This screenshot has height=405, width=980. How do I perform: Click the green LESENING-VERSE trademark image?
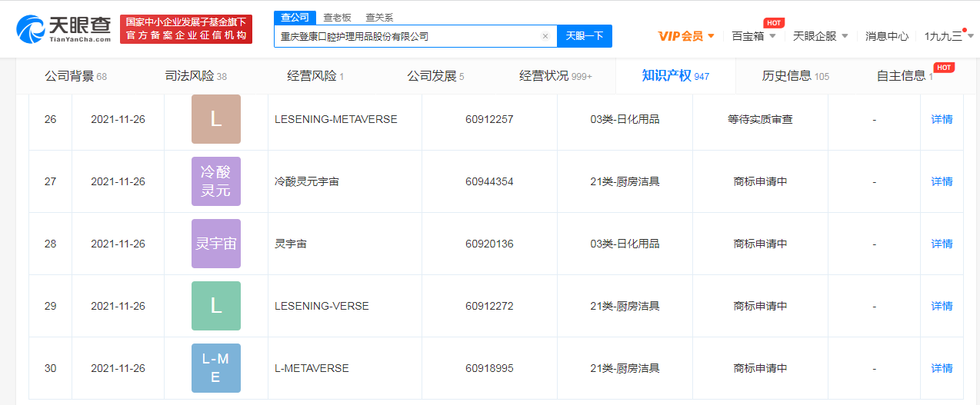point(215,306)
